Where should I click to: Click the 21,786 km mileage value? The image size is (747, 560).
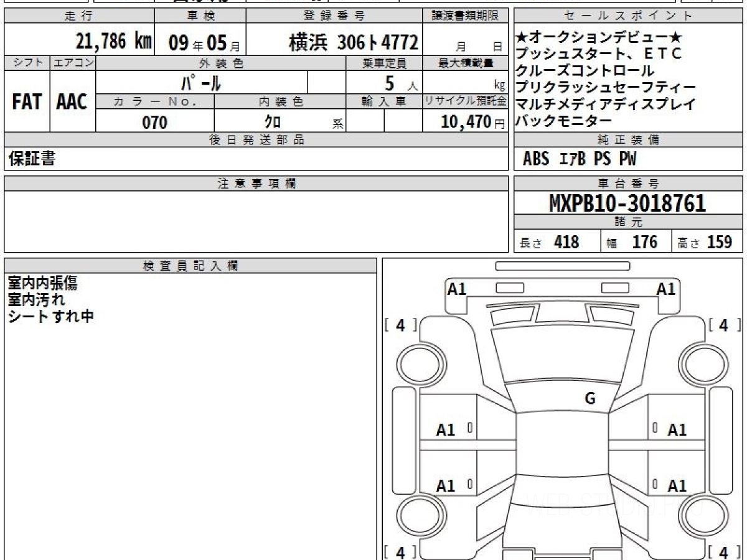click(114, 42)
